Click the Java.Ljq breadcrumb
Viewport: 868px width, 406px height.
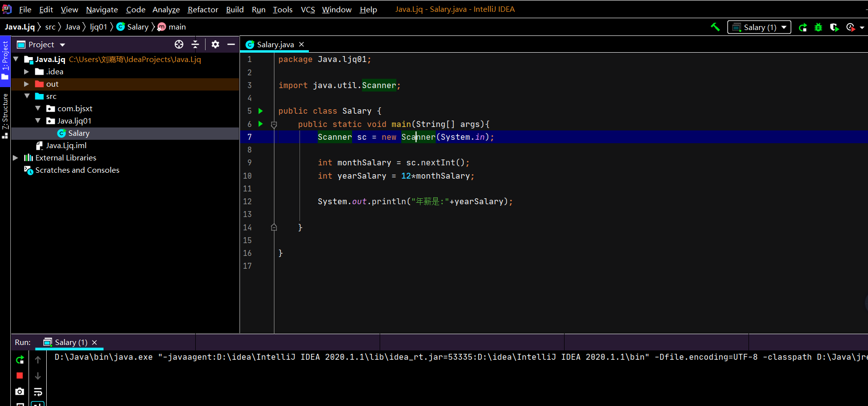coord(20,27)
